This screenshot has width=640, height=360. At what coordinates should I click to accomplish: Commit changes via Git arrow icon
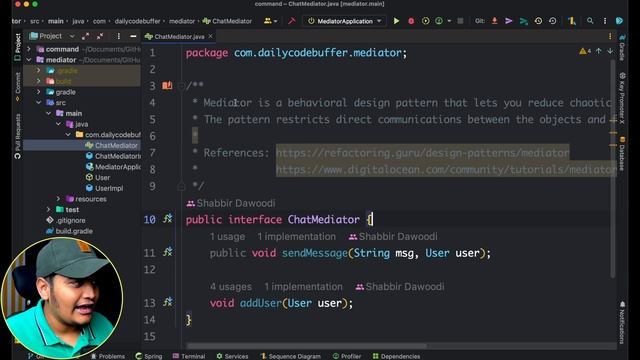point(509,21)
